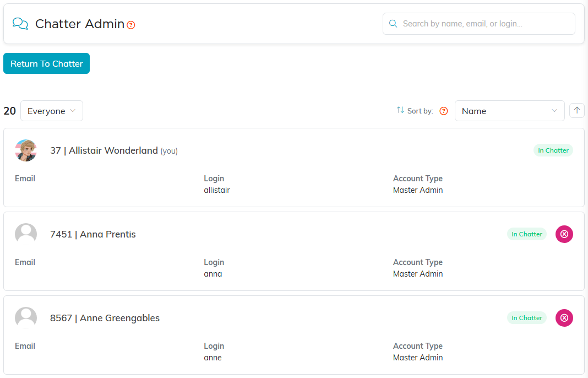Click the Login label in Allistair's card
Screen dimensions: 588x378
pyautogui.click(x=214, y=179)
